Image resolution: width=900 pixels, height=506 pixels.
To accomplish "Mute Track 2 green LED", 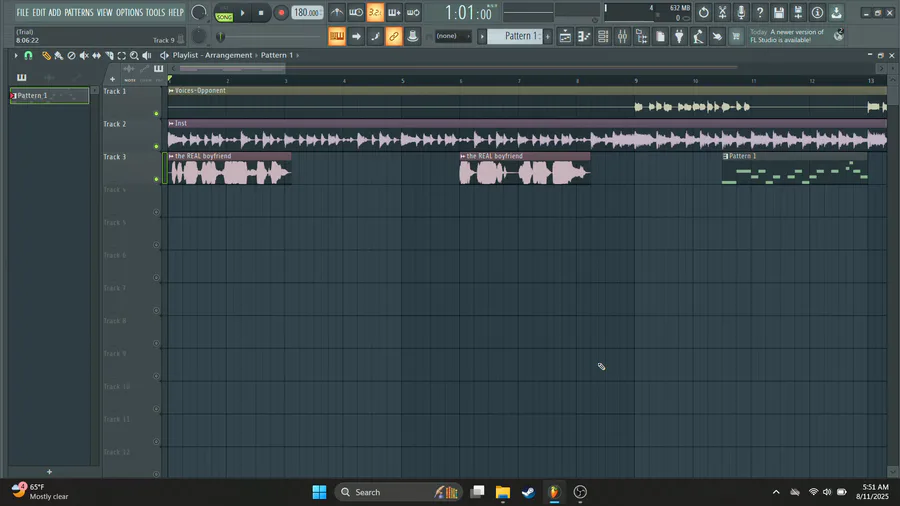I will (x=156, y=146).
